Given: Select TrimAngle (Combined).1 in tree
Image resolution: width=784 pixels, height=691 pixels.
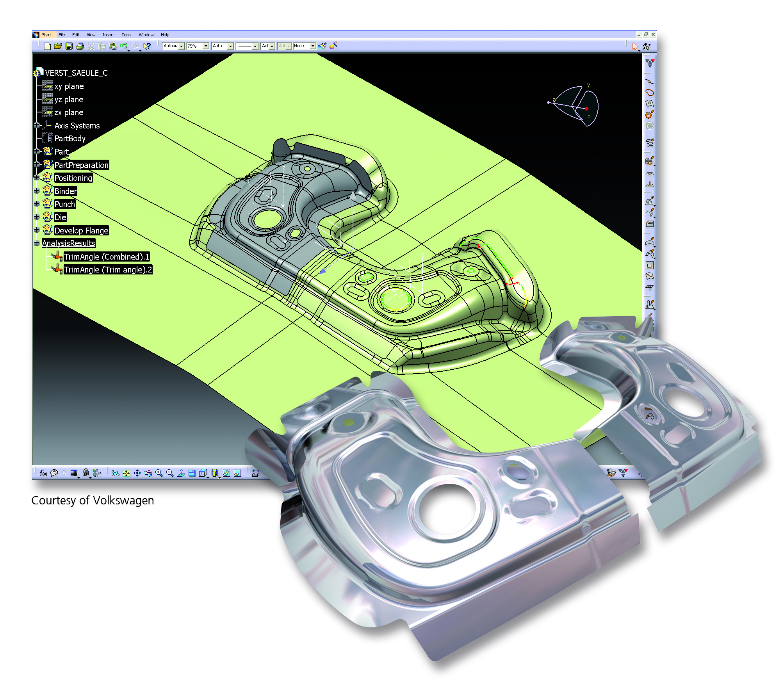Looking at the screenshot, I should (x=107, y=257).
